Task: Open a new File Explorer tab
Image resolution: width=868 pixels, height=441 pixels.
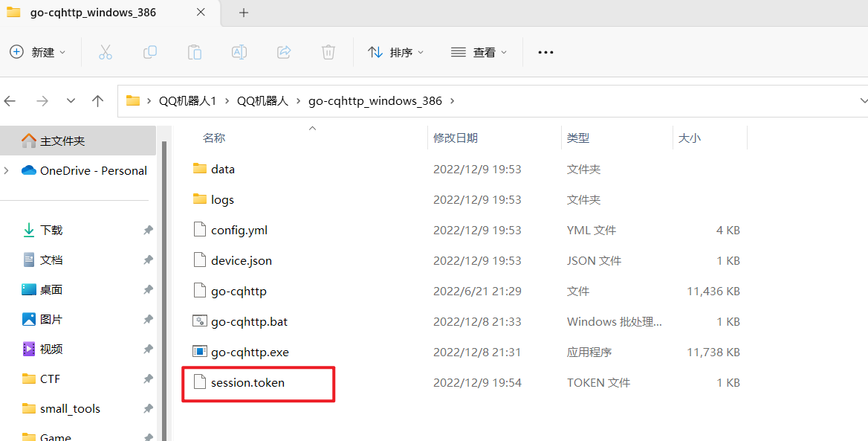Action: pyautogui.click(x=244, y=12)
